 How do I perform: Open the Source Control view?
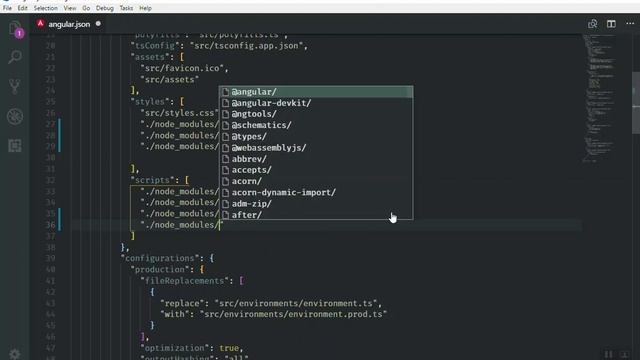15,87
